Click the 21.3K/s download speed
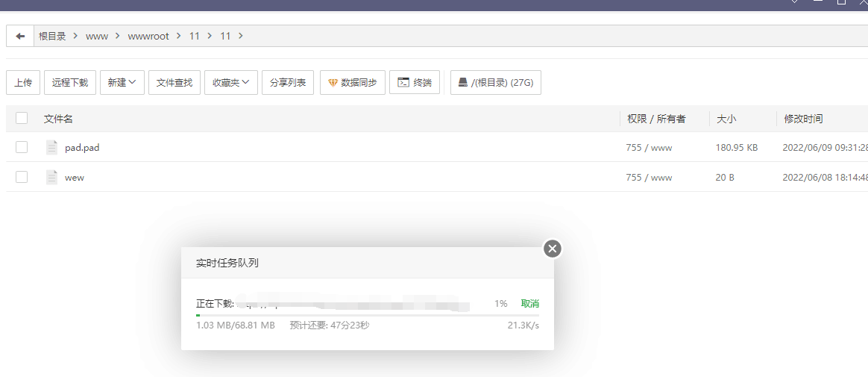The height and width of the screenshot is (377, 868). [x=523, y=325]
